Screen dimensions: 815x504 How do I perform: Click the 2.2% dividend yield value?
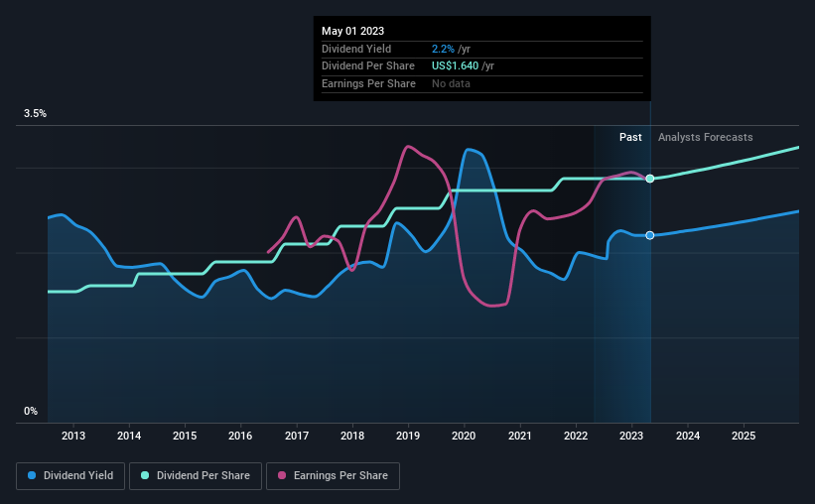pos(443,49)
